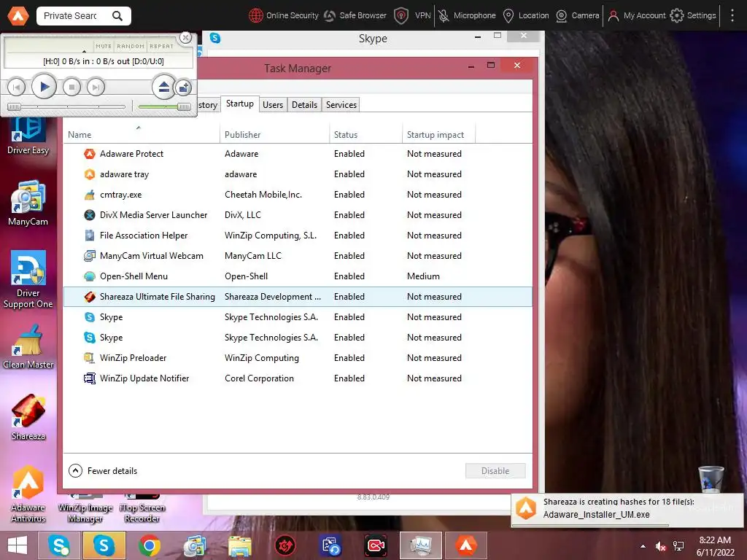The height and width of the screenshot is (560, 747).
Task: Collapse with Fewer details
Action: tap(103, 471)
